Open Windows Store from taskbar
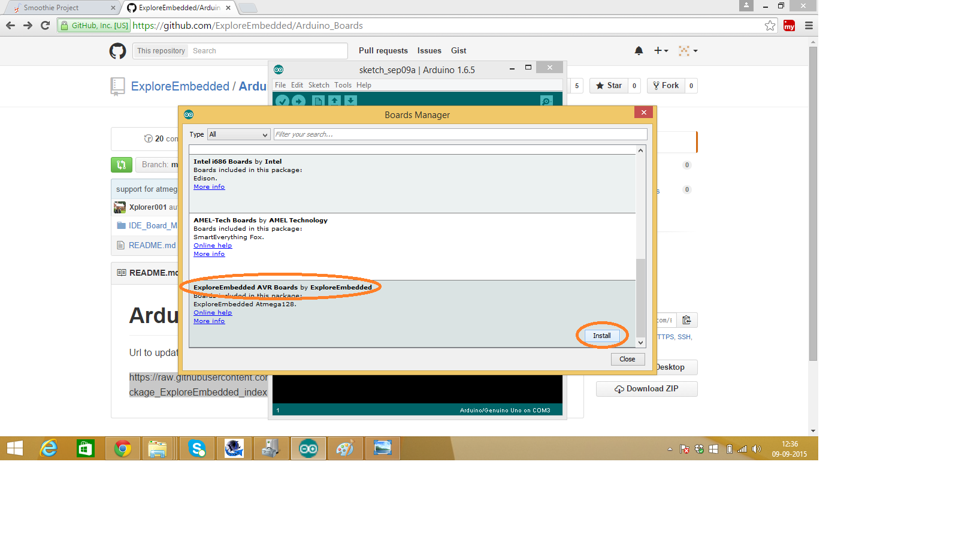 85,448
